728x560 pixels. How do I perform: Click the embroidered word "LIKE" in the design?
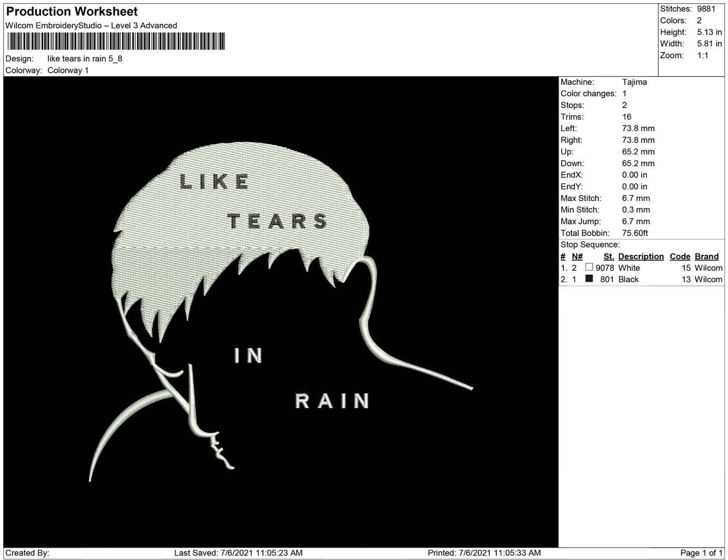(x=214, y=182)
